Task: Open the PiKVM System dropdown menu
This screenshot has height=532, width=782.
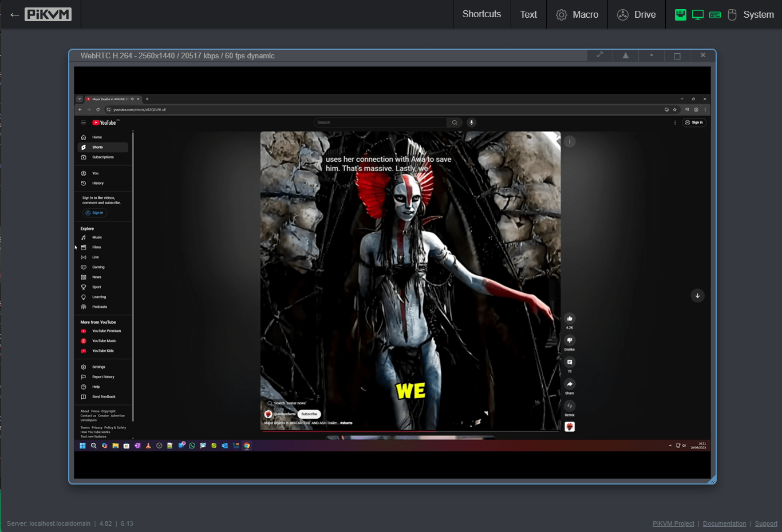Action: point(758,14)
